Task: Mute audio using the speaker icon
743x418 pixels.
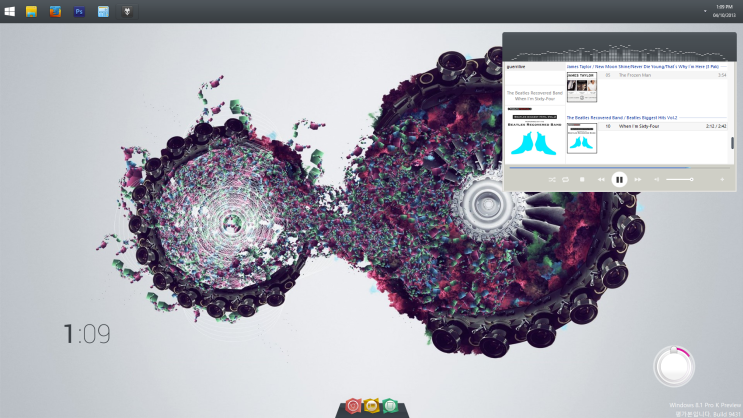Action: tap(657, 179)
